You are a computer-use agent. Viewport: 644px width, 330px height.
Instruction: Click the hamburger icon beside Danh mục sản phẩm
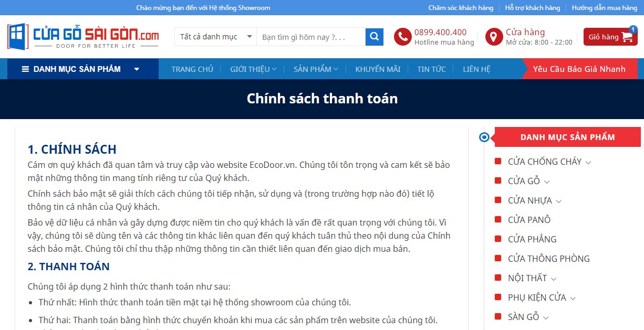click(25, 69)
